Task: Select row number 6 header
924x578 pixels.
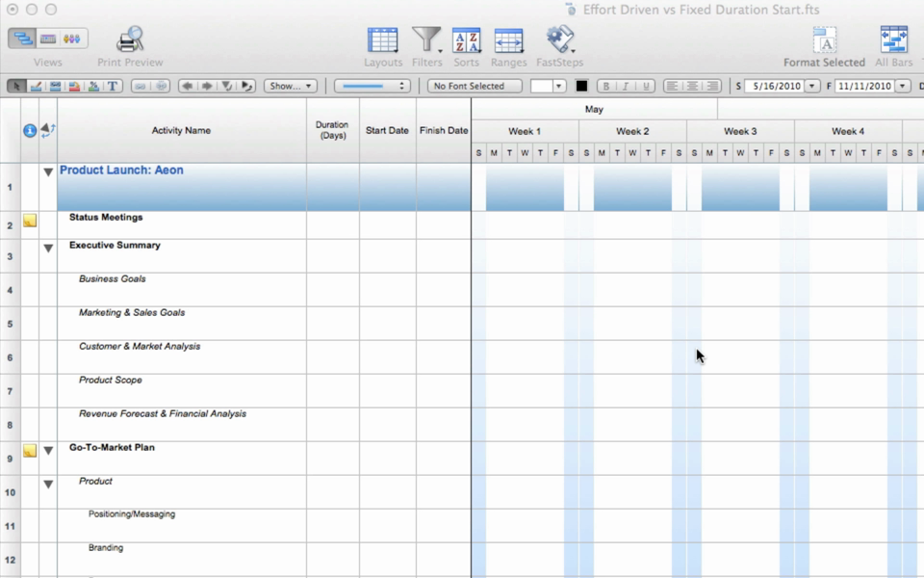Action: tap(10, 357)
